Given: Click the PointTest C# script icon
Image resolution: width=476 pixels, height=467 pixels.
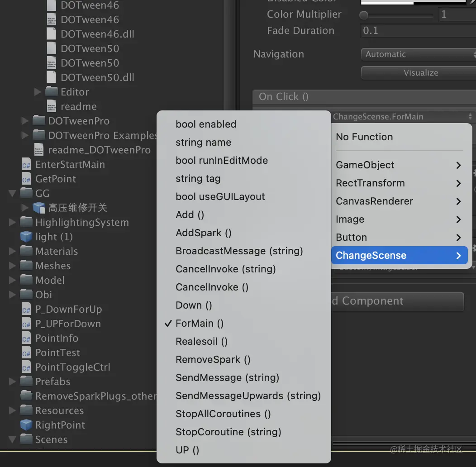Looking at the screenshot, I should (26, 353).
